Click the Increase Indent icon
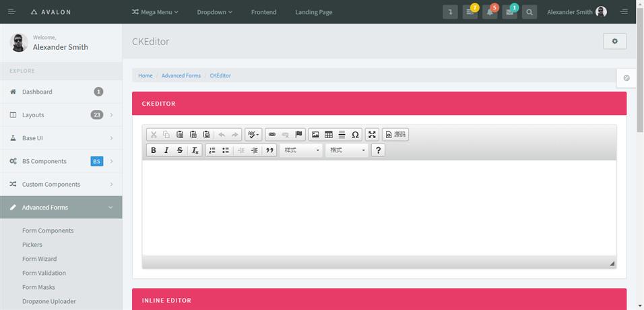 click(254, 150)
